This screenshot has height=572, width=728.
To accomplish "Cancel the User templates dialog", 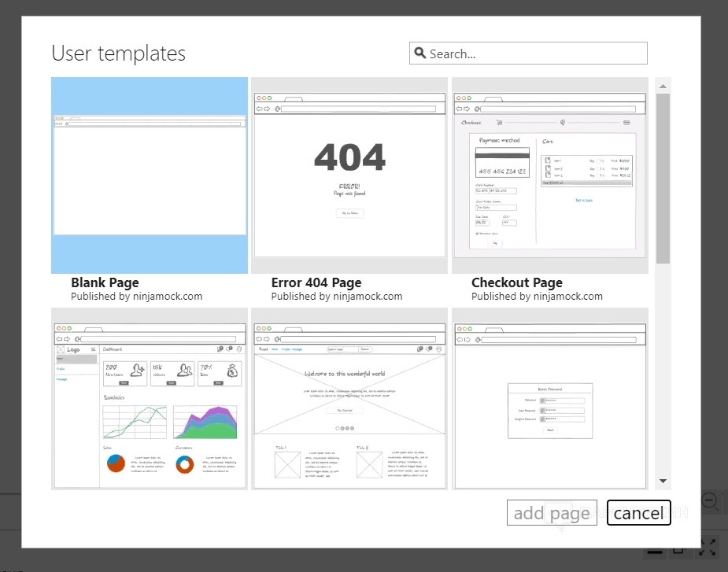I will [x=638, y=512].
